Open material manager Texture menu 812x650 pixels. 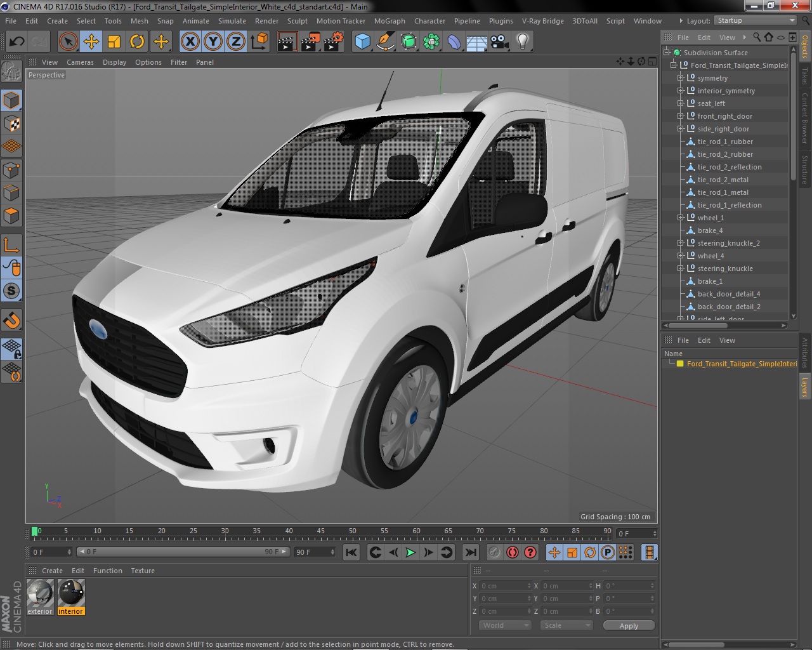tap(143, 571)
